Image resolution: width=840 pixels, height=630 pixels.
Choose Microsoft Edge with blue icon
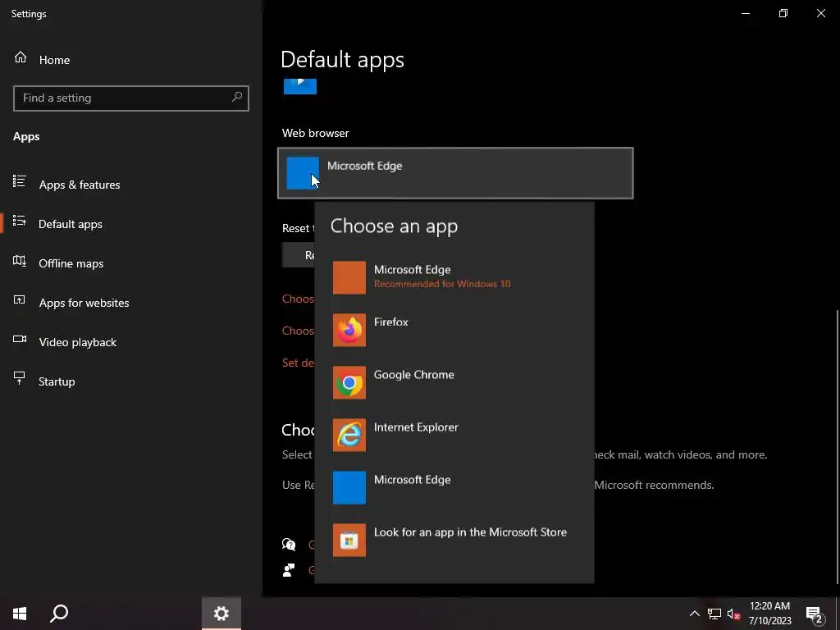point(454,487)
